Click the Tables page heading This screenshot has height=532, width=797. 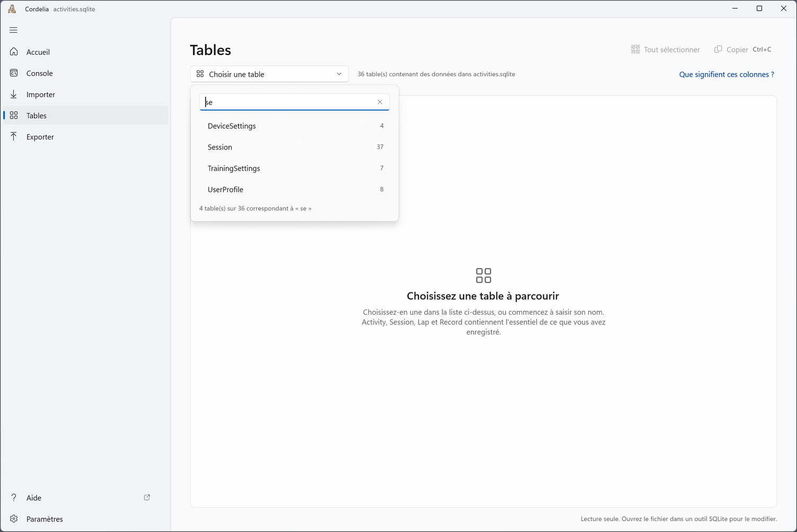click(210, 50)
